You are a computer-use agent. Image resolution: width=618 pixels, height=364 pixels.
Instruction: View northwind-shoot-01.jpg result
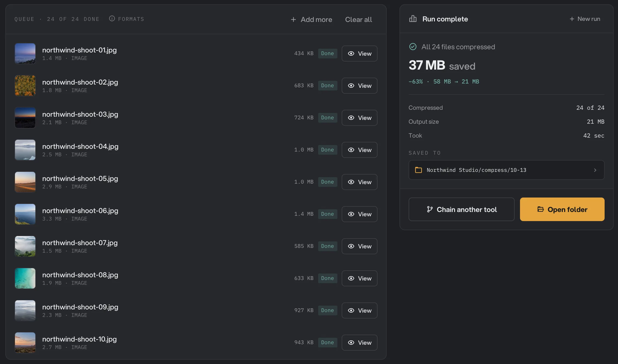359,54
